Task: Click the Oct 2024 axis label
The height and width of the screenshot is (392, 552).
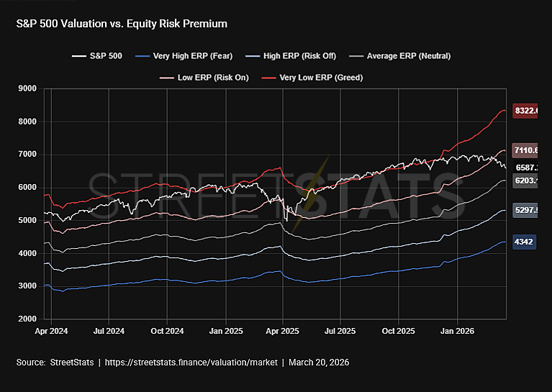Action: 167,331
